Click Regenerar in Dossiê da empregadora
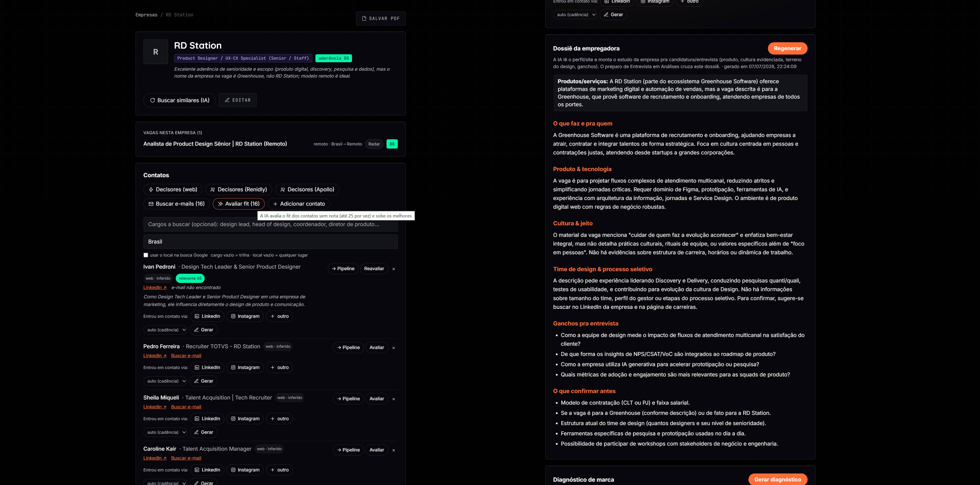Viewport: 980px width, 485px height. pyautogui.click(x=787, y=48)
